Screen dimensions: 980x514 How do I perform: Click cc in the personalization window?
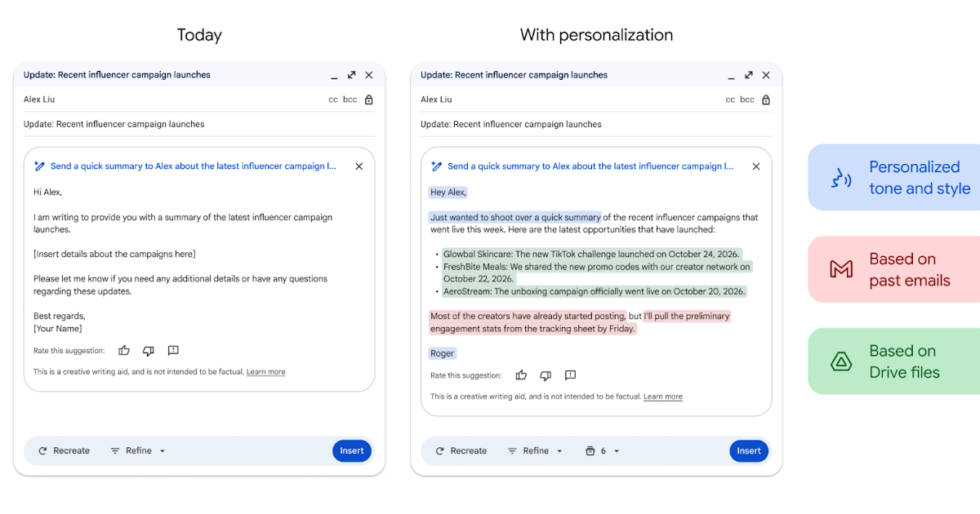730,100
